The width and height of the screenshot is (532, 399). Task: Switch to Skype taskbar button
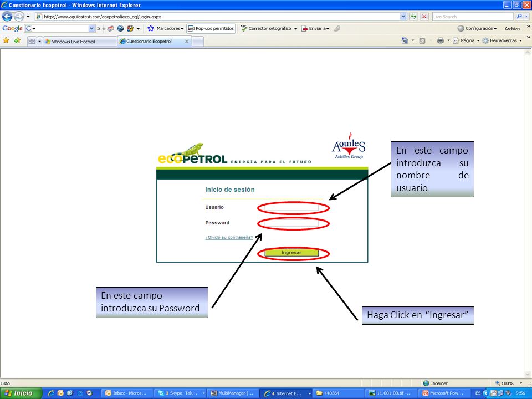point(180,393)
